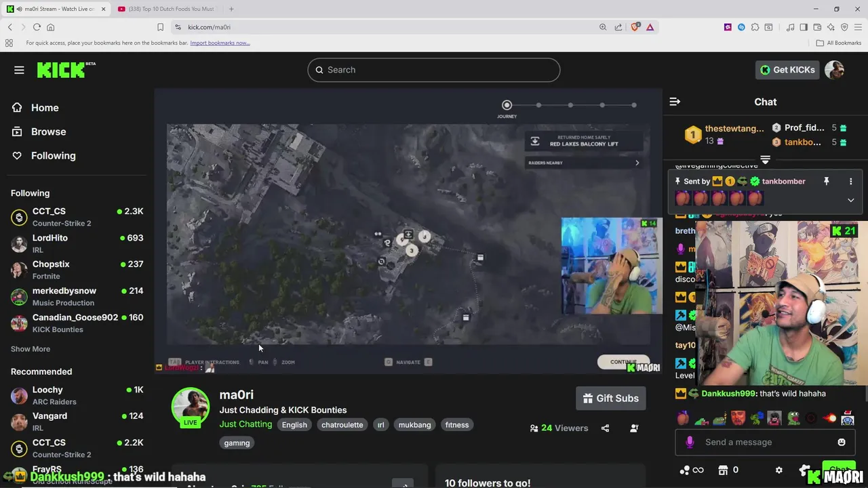Share the stream using the share icon

point(605,428)
